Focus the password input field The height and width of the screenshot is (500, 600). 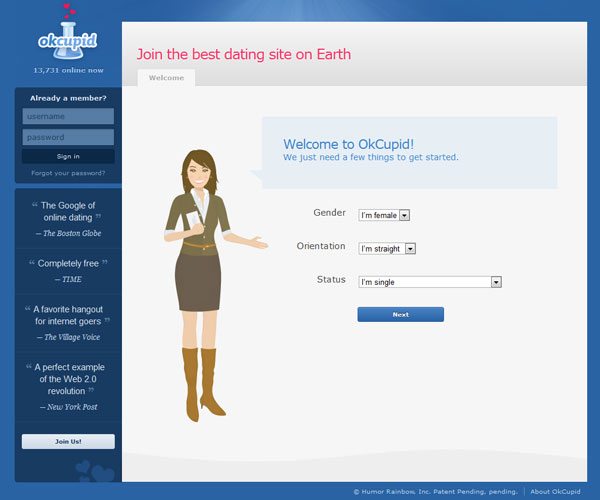(68, 137)
